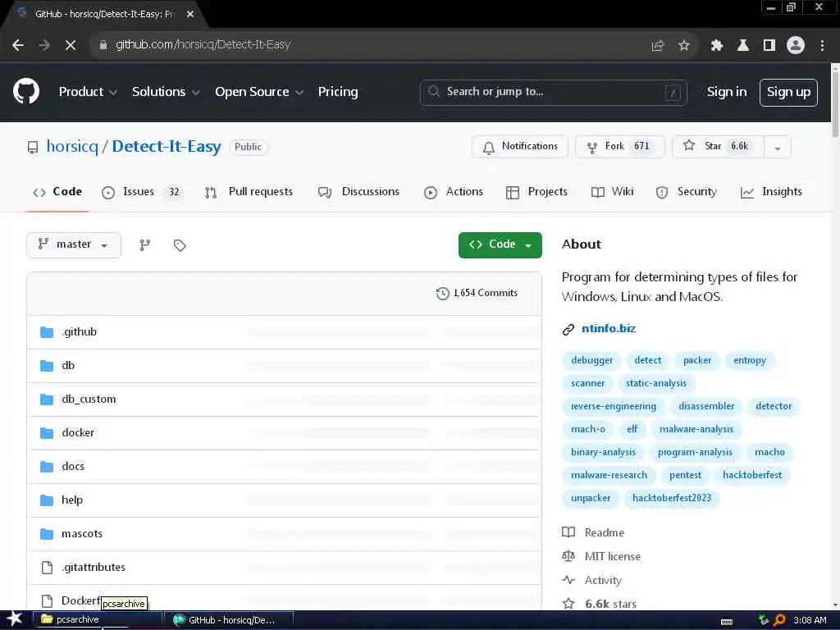Expand the Solutions menu

(x=166, y=92)
